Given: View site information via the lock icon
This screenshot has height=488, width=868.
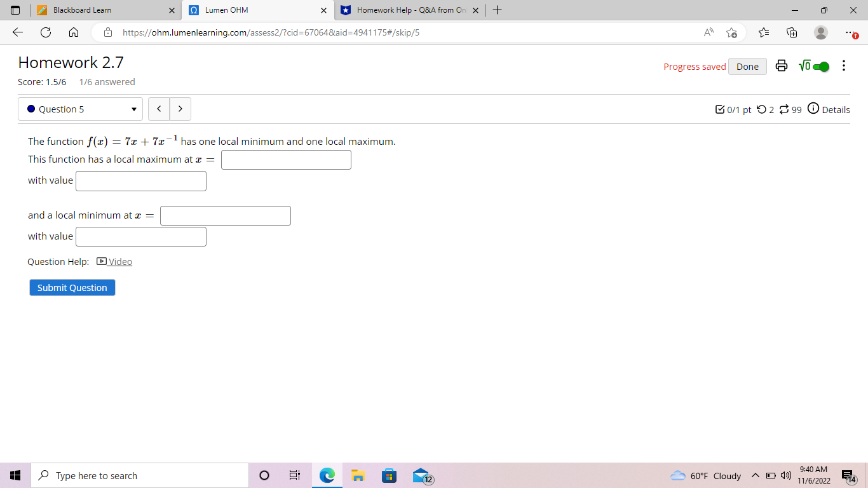Looking at the screenshot, I should (108, 32).
